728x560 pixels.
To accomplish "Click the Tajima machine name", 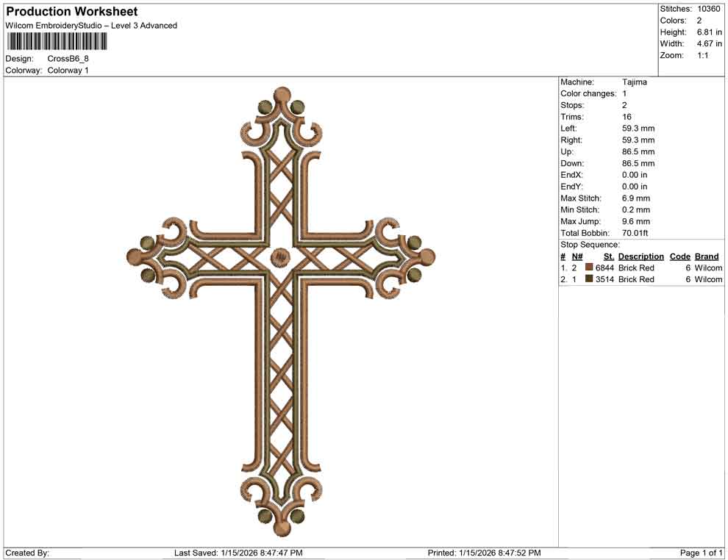I will [634, 82].
